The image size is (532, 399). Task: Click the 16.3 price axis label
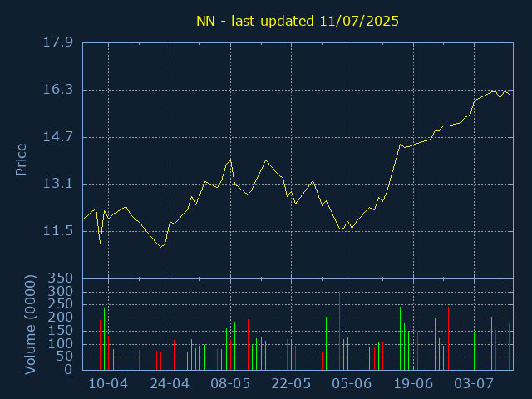point(58,90)
